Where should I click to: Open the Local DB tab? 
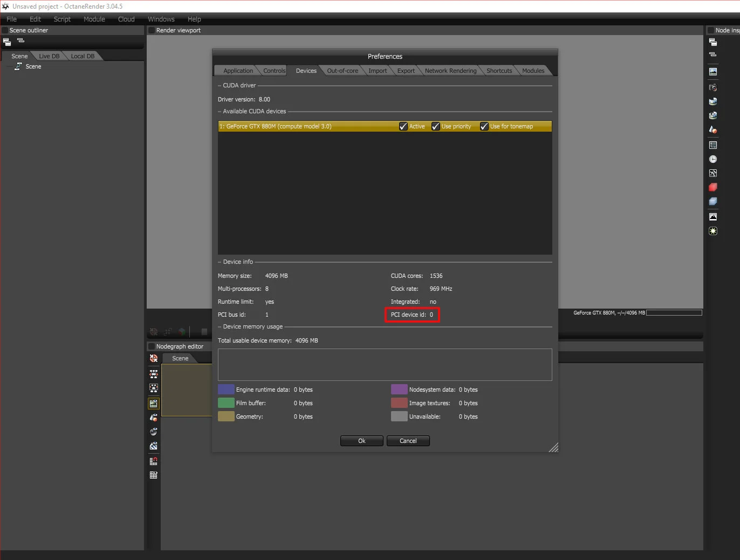[83, 56]
